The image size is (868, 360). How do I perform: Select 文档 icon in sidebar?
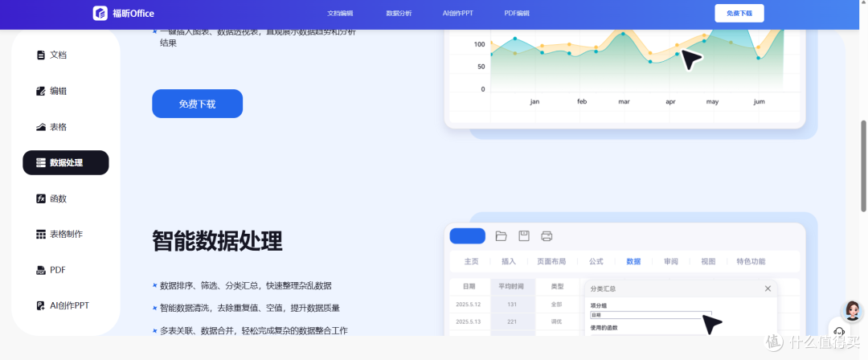(x=40, y=55)
